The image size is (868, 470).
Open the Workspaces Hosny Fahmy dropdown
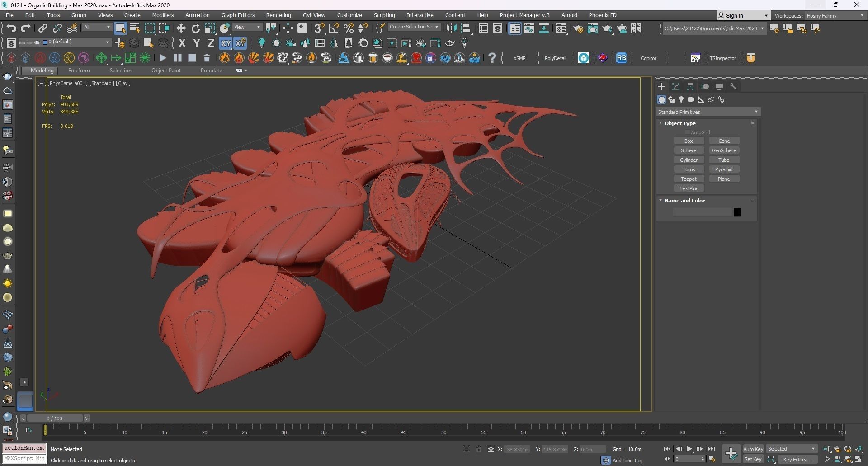point(835,15)
